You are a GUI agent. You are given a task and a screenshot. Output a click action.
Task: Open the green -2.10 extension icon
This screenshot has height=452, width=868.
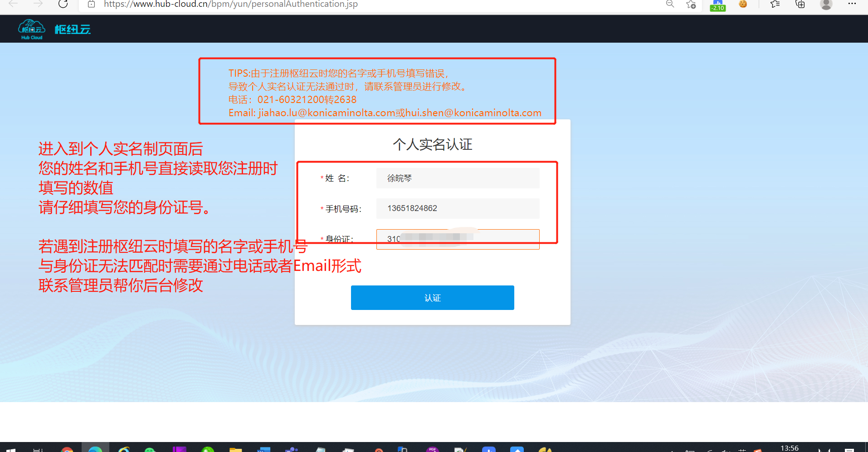tap(717, 5)
